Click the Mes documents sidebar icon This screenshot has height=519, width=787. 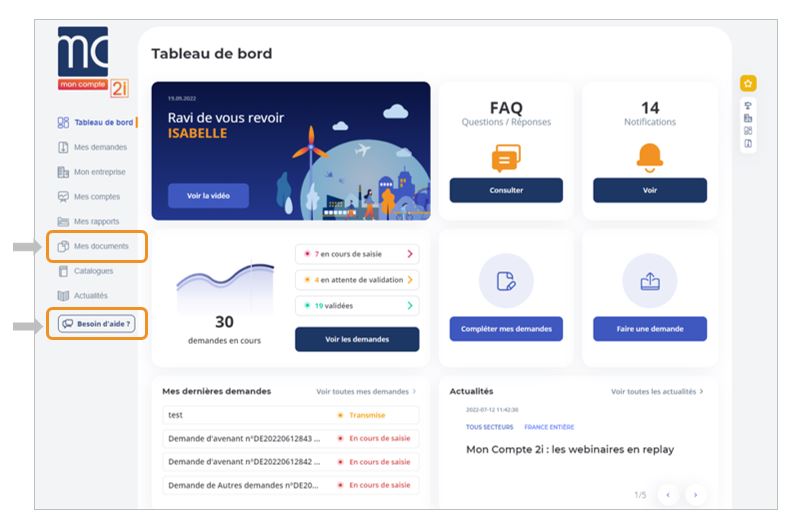[x=62, y=246]
